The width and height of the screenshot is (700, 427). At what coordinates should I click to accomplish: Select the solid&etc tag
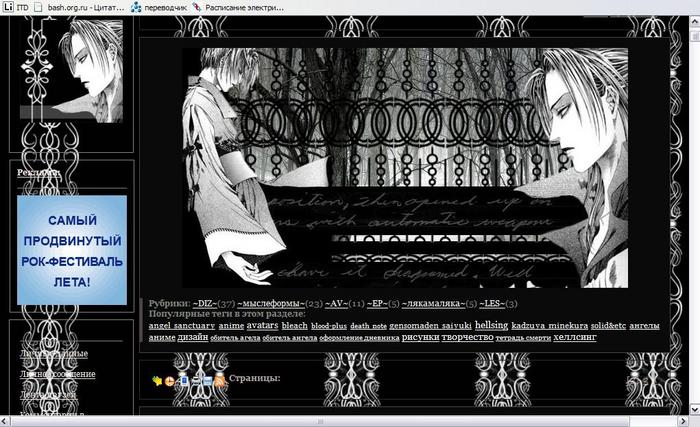pyautogui.click(x=608, y=326)
